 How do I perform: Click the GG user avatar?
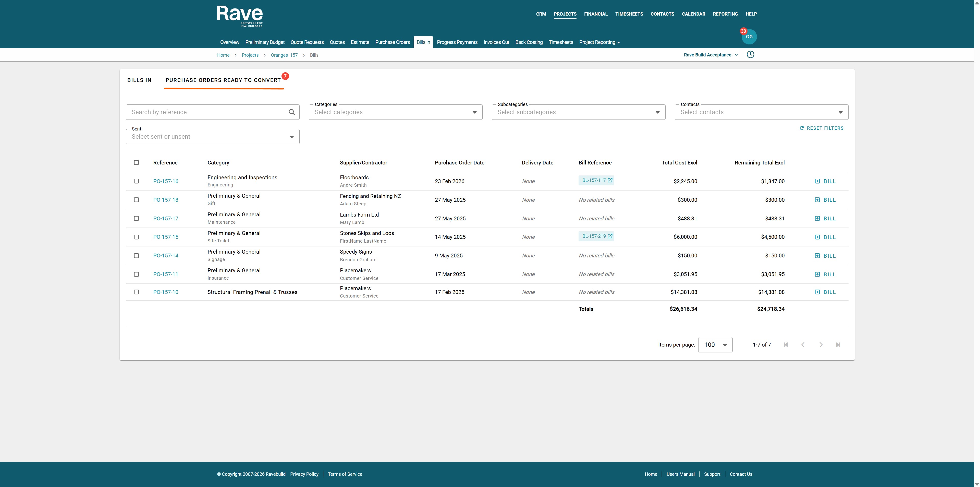coord(749,37)
